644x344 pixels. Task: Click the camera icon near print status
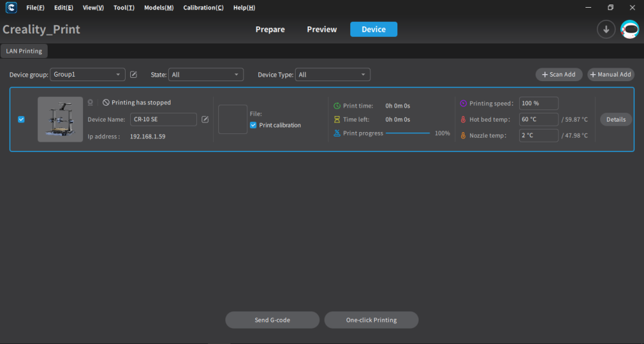point(90,102)
